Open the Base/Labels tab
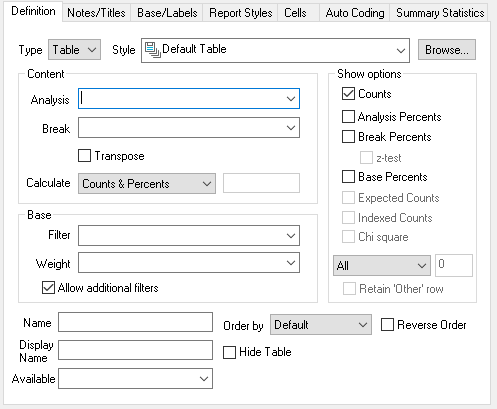 167,13
